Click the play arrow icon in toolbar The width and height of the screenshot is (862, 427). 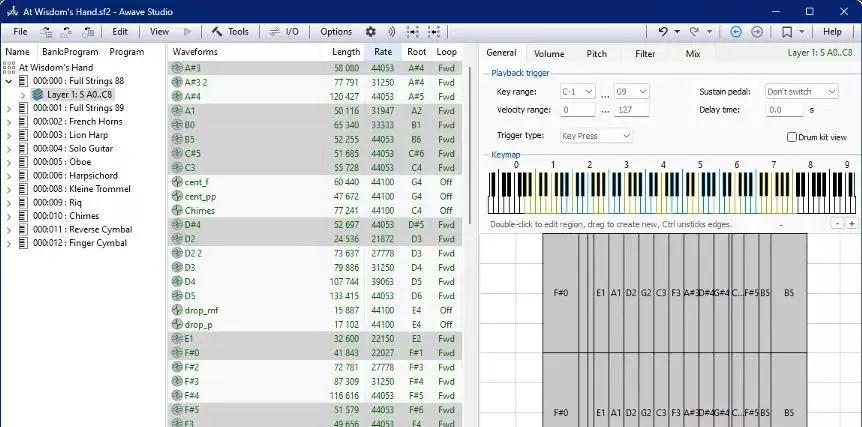[x=187, y=32]
